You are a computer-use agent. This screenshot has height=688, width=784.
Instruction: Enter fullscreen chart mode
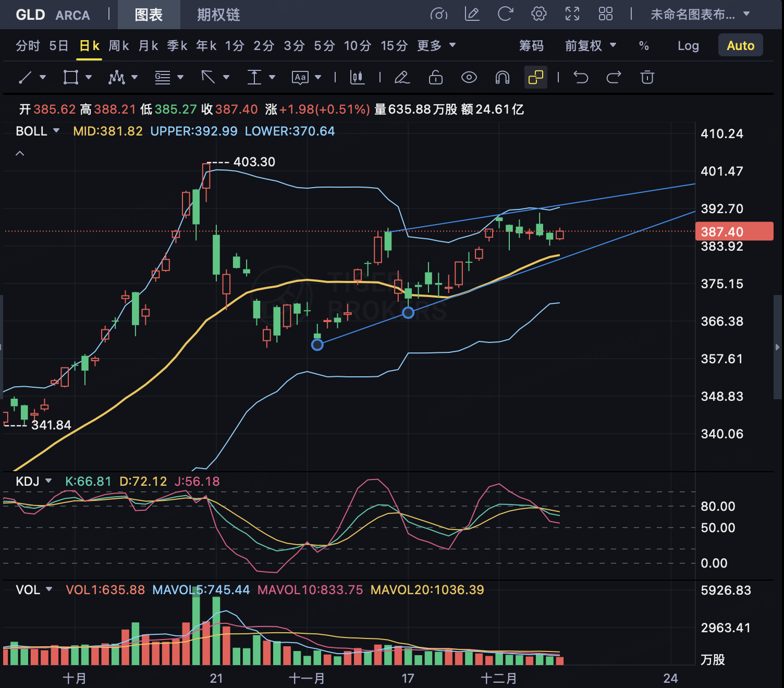tap(572, 14)
